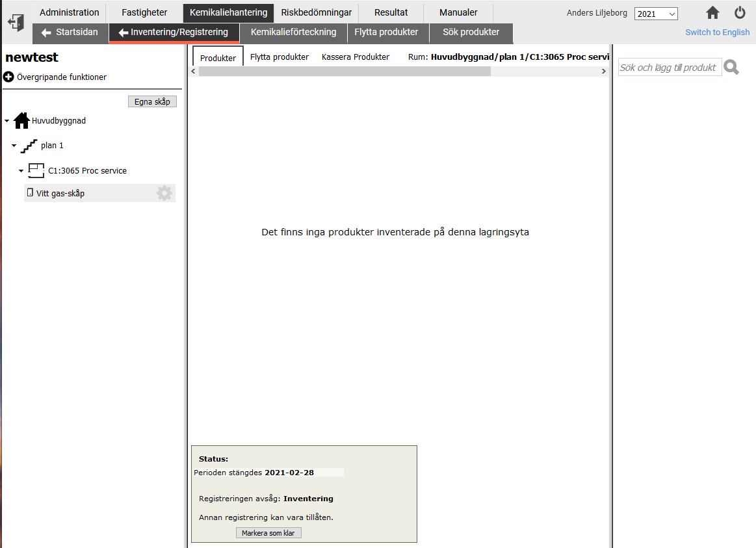Click the power logout icon
This screenshot has width=756, height=548.
coord(740,12)
